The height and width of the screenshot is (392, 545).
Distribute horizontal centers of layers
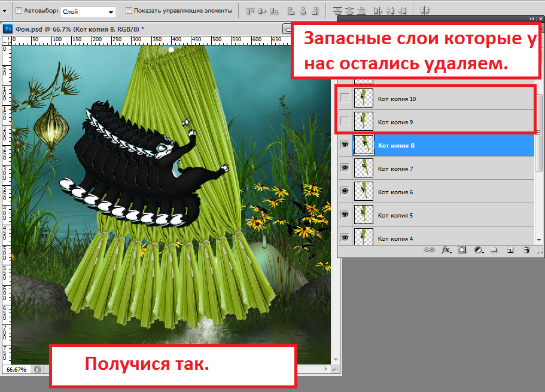[x=390, y=11]
